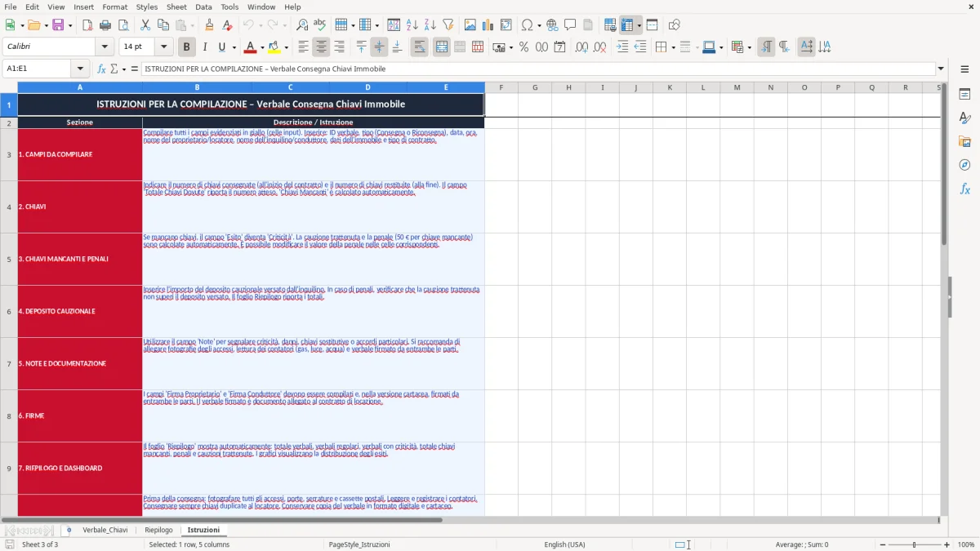Open the Format menu
This screenshot has height=551, width=980.
click(x=115, y=7)
